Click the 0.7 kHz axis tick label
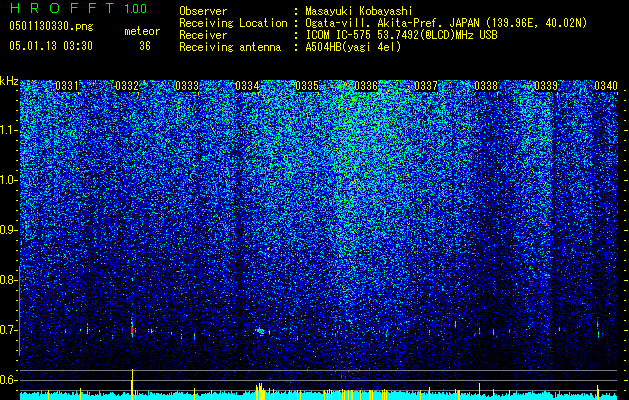629x400 pixels. tap(8, 330)
